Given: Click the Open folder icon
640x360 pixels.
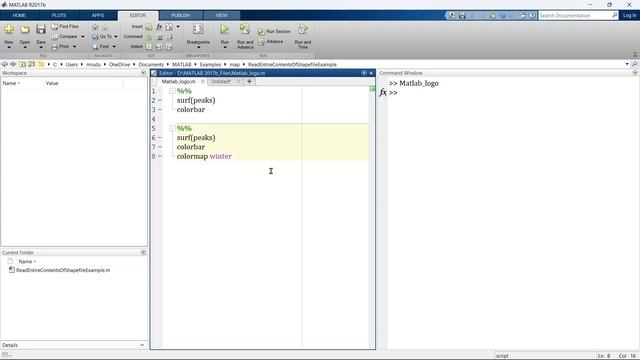Looking at the screenshot, I should pyautogui.click(x=25, y=29).
